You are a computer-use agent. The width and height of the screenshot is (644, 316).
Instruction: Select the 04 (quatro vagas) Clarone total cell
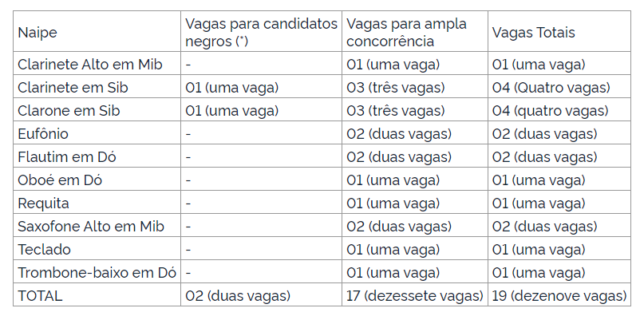click(559, 109)
